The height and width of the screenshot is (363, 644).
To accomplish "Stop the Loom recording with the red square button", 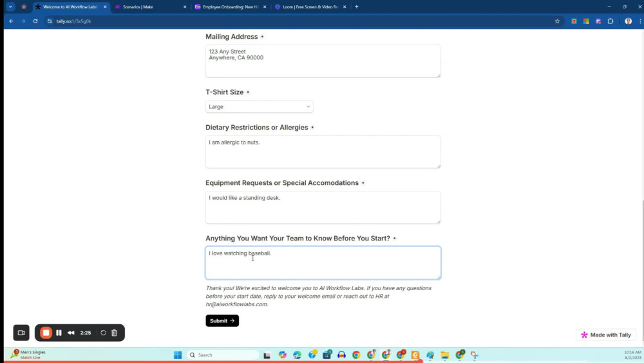I will coord(46,333).
